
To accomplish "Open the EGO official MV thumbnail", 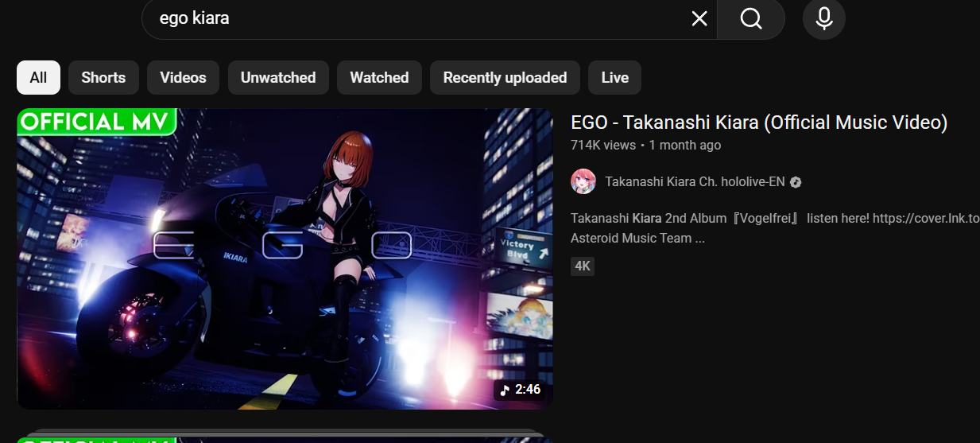I will (285, 259).
